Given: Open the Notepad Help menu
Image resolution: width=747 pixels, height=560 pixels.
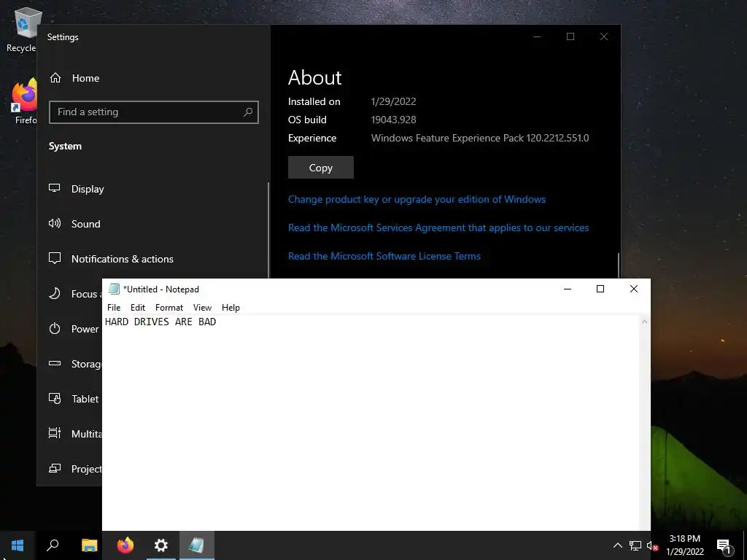Looking at the screenshot, I should pyautogui.click(x=231, y=308).
